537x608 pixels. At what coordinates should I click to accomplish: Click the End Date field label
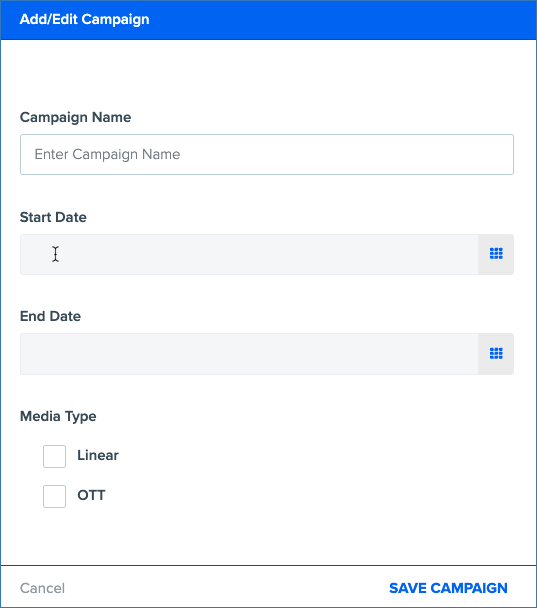pos(50,316)
